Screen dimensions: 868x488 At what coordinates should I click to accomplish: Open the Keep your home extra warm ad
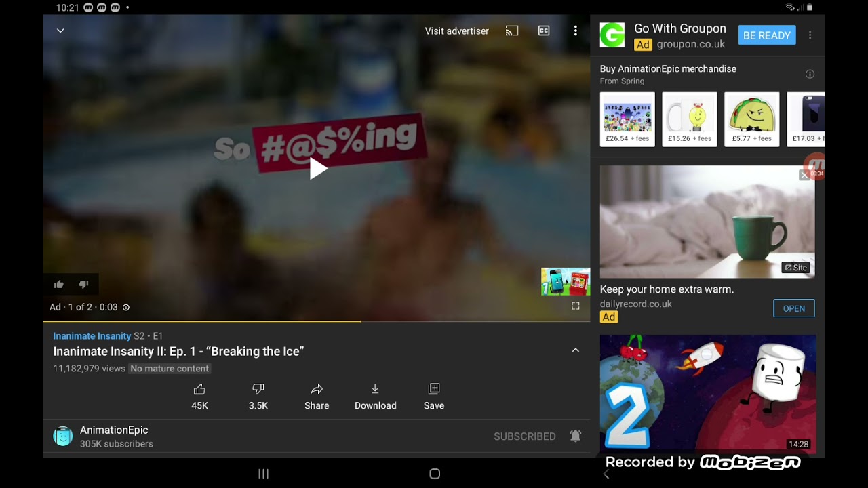tap(667, 289)
